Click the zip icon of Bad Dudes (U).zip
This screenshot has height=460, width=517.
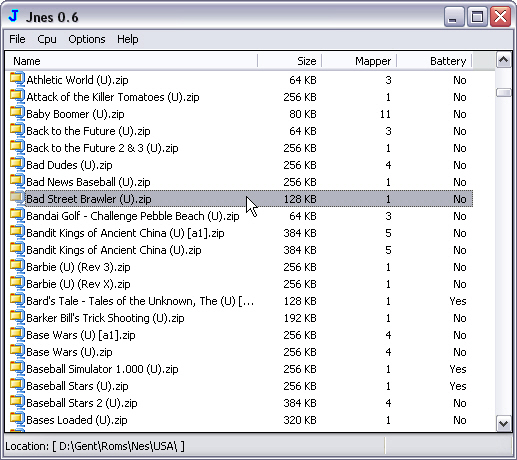click(x=17, y=164)
